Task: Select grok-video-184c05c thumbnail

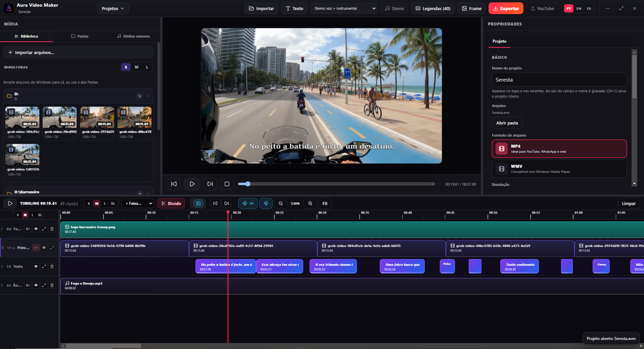Action: [22, 123]
